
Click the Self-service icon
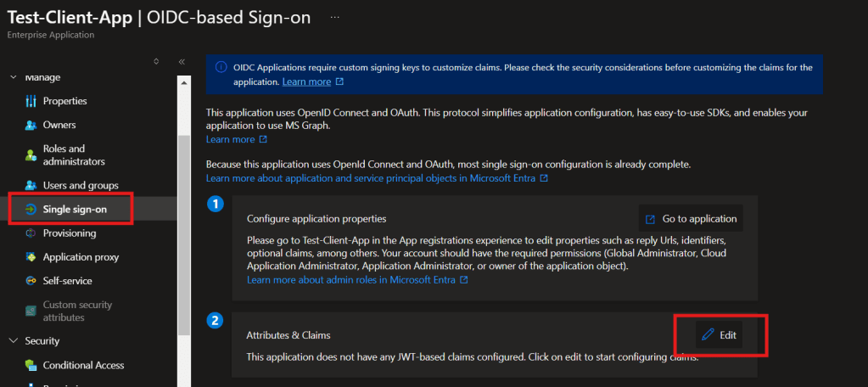pos(31,281)
